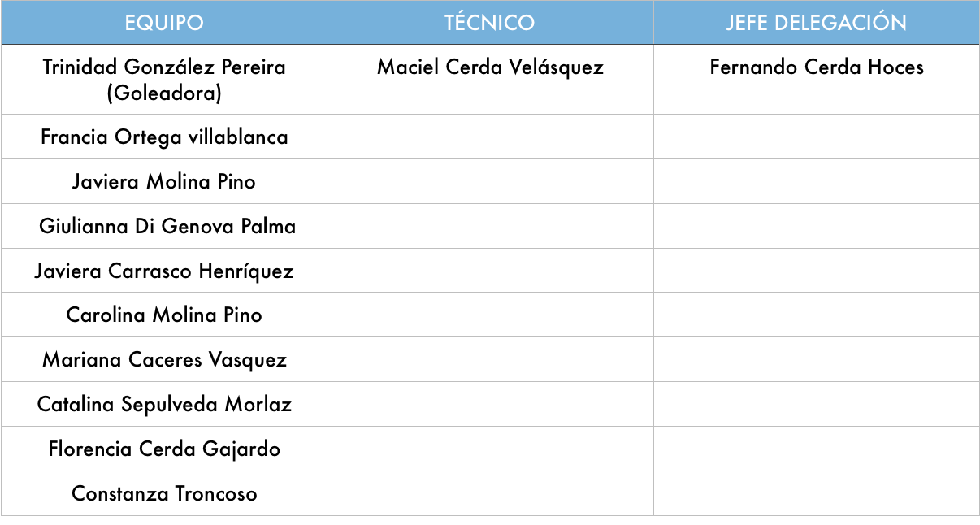980x525 pixels.
Task: Select the Javiera Molina Pino cell
Action: (x=164, y=181)
